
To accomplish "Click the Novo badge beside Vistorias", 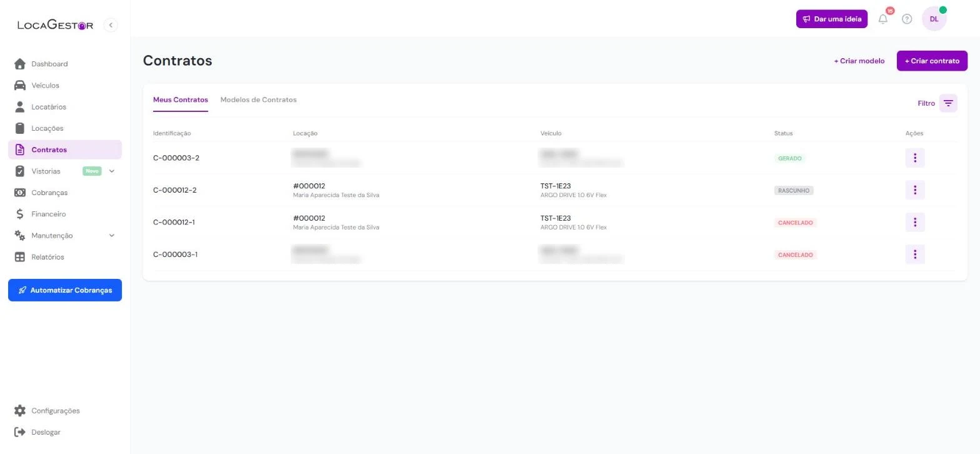I will coord(92,171).
